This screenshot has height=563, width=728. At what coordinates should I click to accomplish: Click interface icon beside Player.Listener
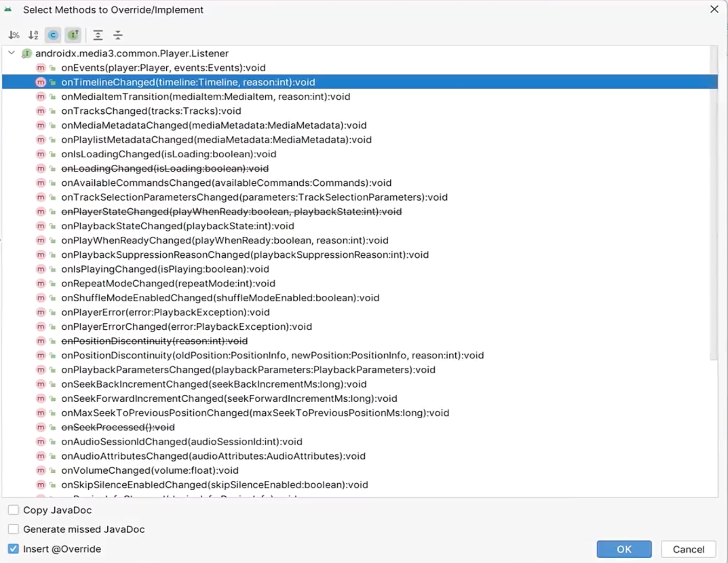coord(27,53)
